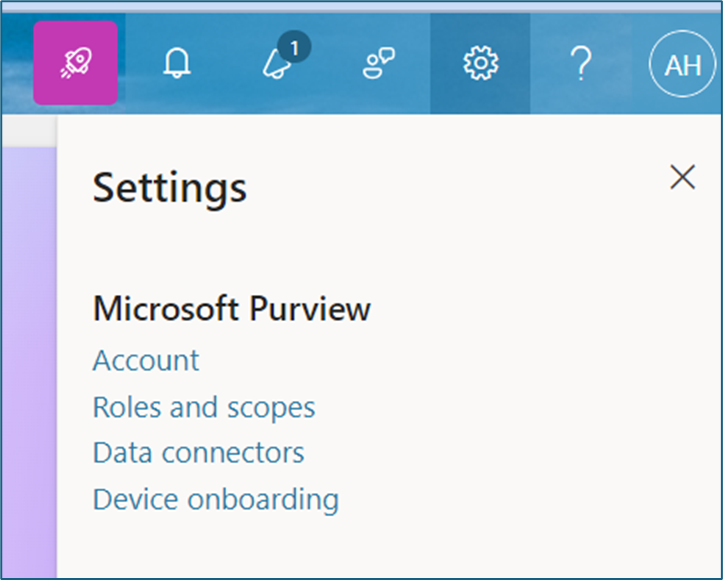Open the AH account avatar menu
Screen dimensions: 723x580
click(682, 65)
